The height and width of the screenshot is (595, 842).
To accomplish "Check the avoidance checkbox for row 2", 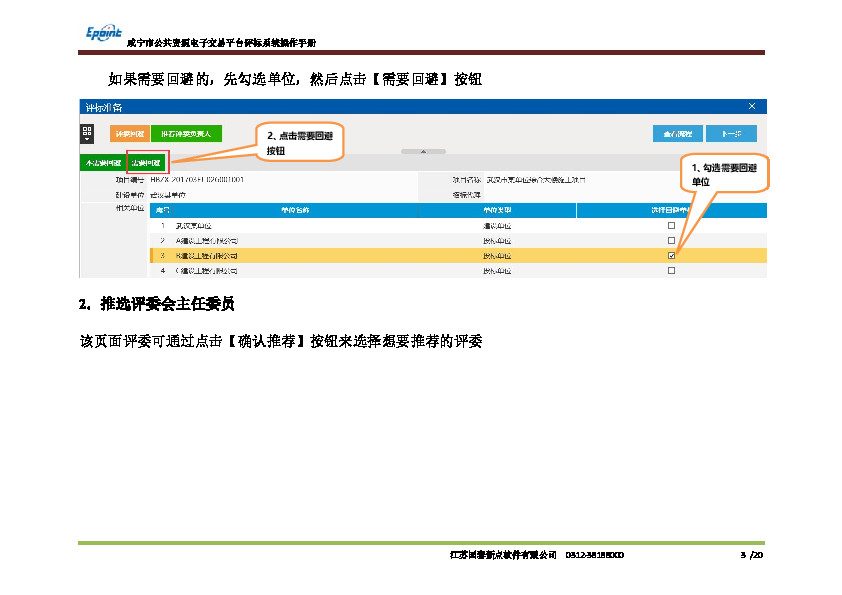I will pyautogui.click(x=671, y=241).
